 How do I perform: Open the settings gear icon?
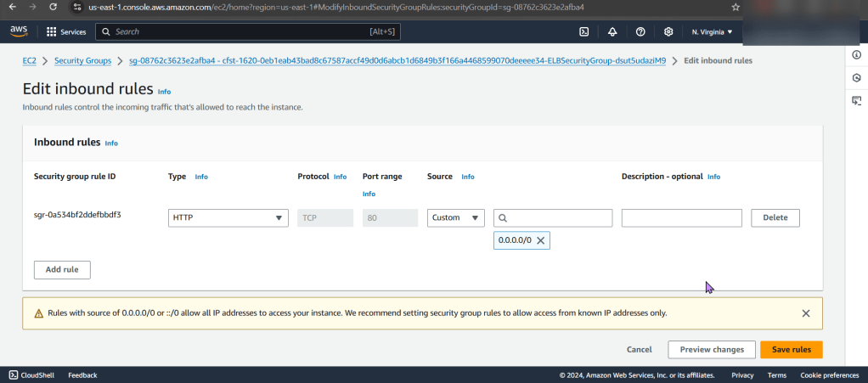668,31
